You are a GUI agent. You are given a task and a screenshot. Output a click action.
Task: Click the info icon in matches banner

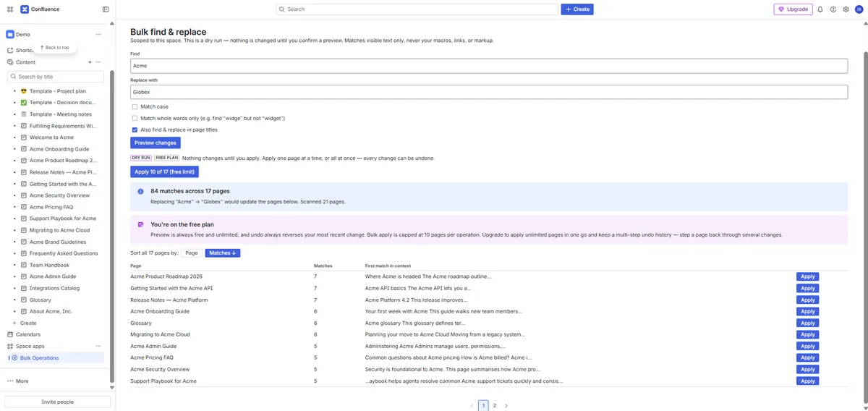(x=140, y=192)
